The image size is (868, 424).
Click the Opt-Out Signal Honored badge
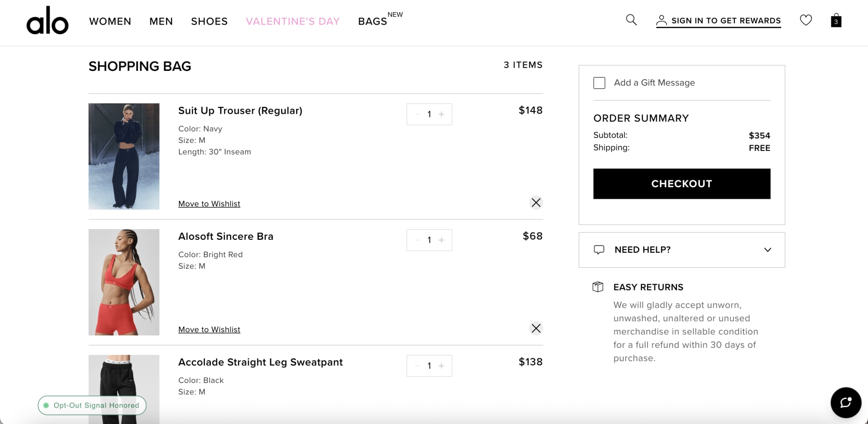click(x=92, y=405)
